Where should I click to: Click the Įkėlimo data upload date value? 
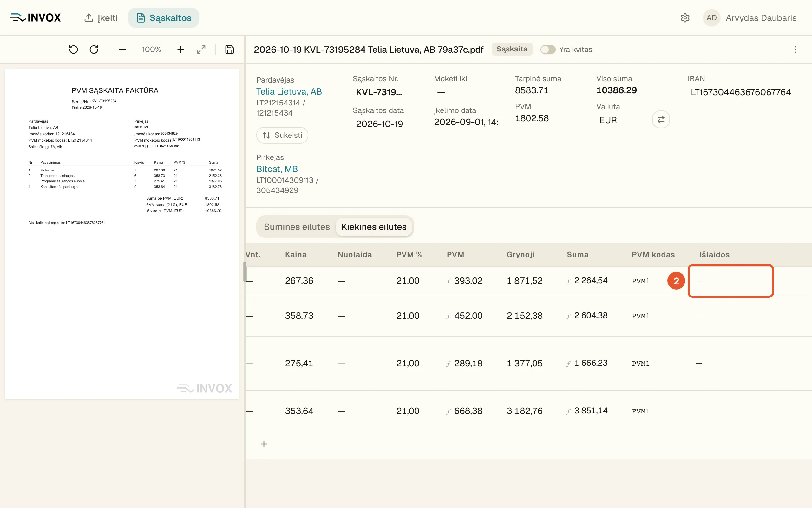pyautogui.click(x=466, y=122)
